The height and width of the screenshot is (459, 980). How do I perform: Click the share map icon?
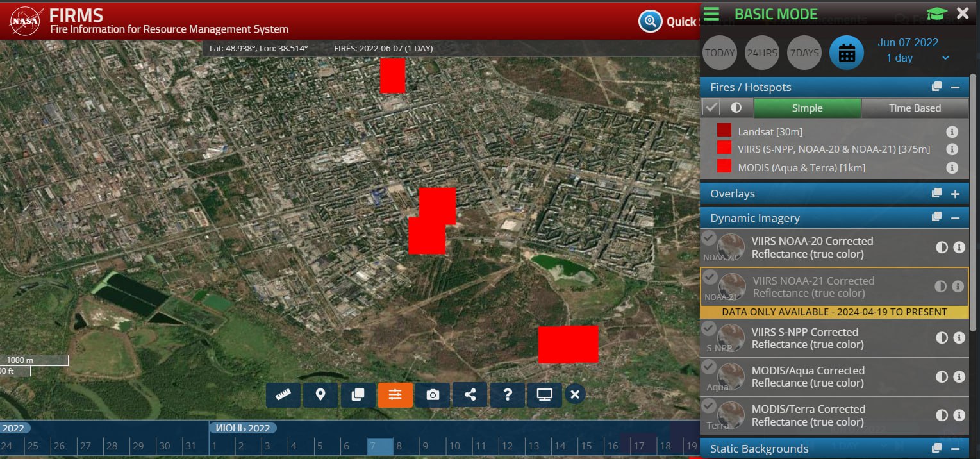[470, 395]
